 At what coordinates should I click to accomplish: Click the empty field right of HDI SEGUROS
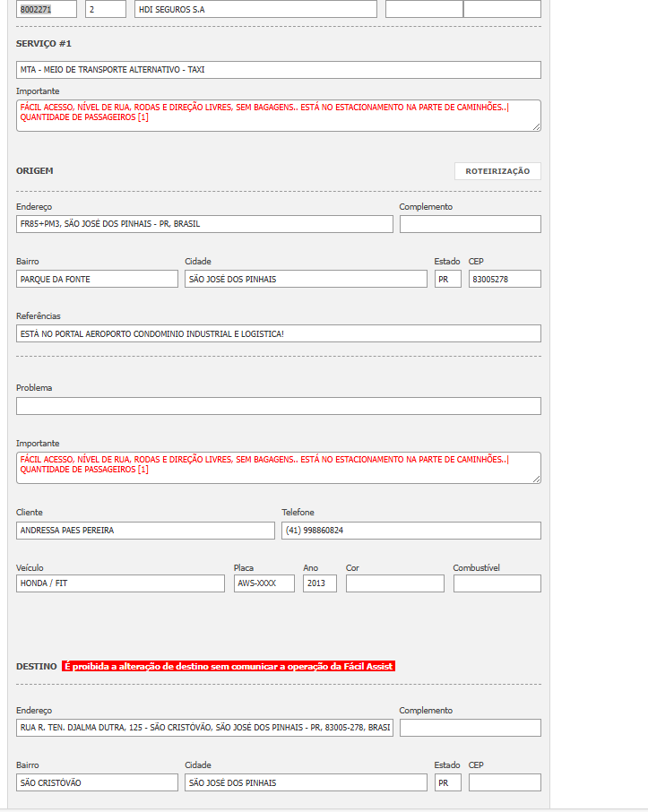(x=424, y=9)
